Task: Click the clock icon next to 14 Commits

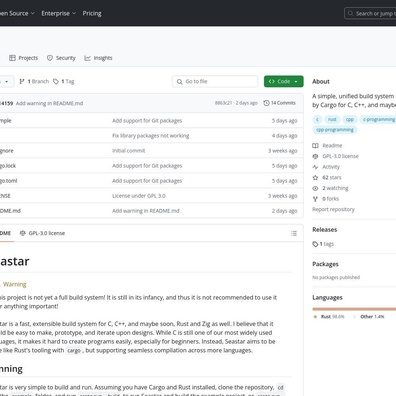Action: coord(266,103)
